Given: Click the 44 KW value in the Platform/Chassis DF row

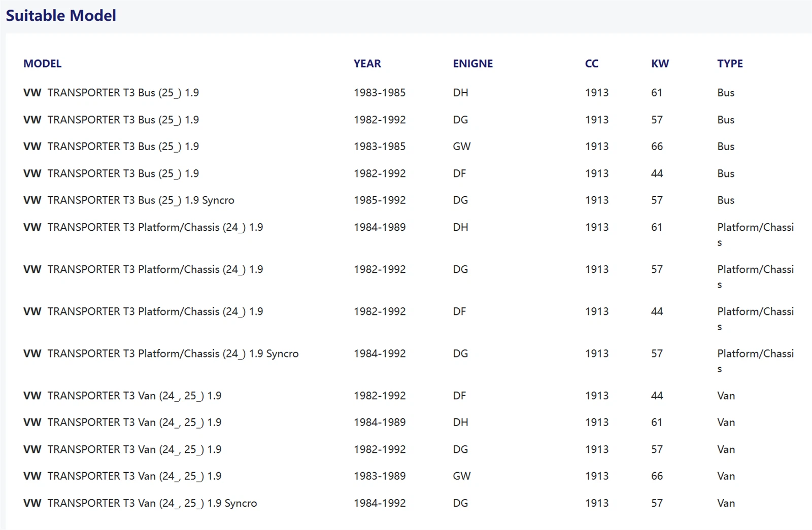Looking at the screenshot, I should coord(657,311).
